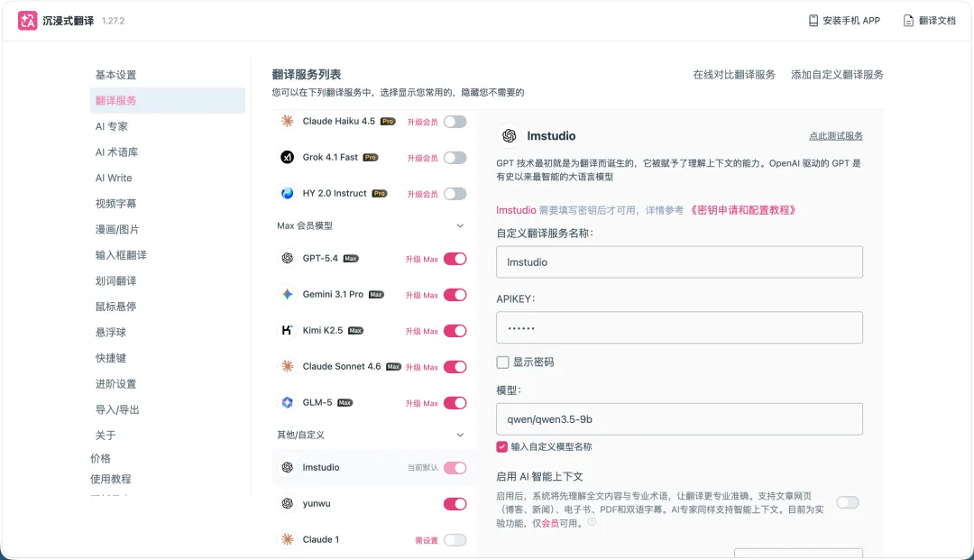Check the 显示密码 checkbox
Screen dimensions: 974x560
pos(502,362)
